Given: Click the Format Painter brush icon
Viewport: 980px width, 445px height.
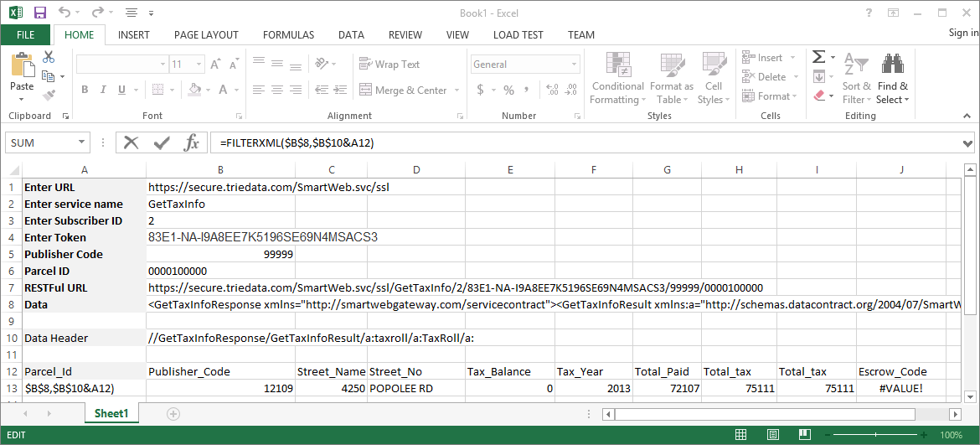Looking at the screenshot, I should point(49,96).
